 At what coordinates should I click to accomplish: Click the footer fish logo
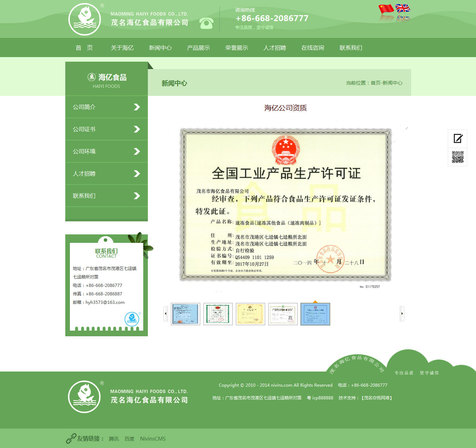click(x=84, y=397)
